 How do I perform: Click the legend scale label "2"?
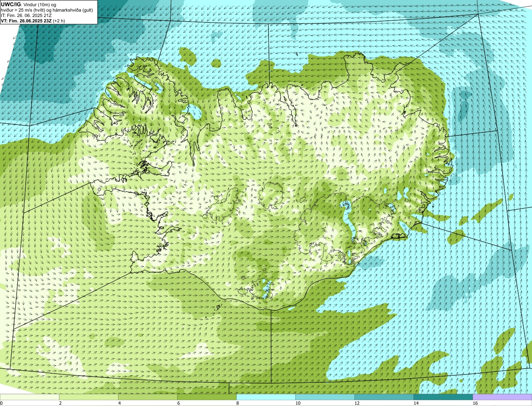(60, 403)
